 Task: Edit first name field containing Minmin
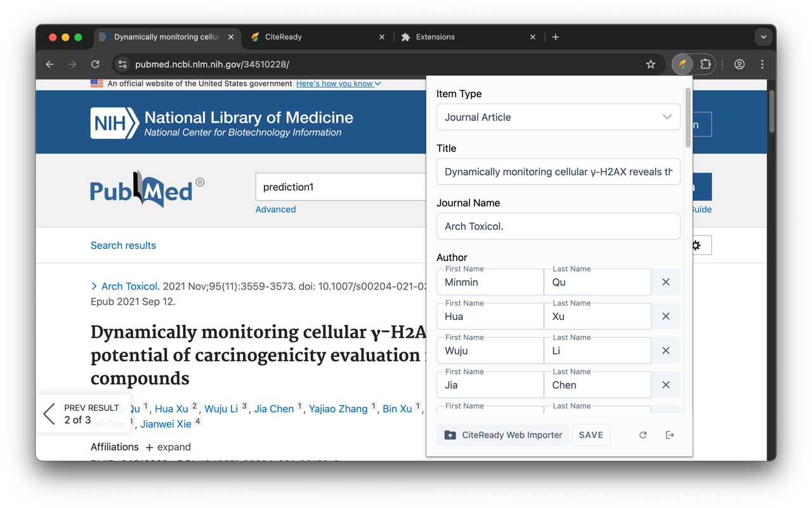490,282
